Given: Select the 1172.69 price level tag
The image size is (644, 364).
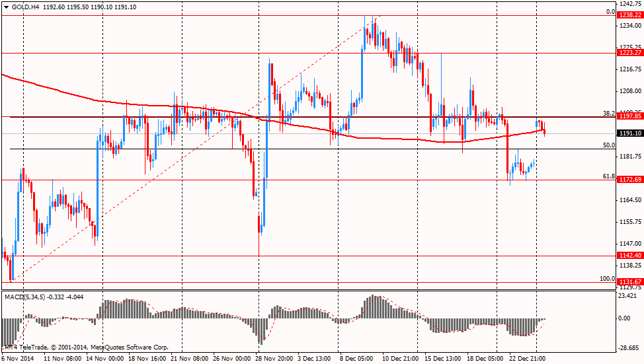Looking at the screenshot, I should 630,179.
